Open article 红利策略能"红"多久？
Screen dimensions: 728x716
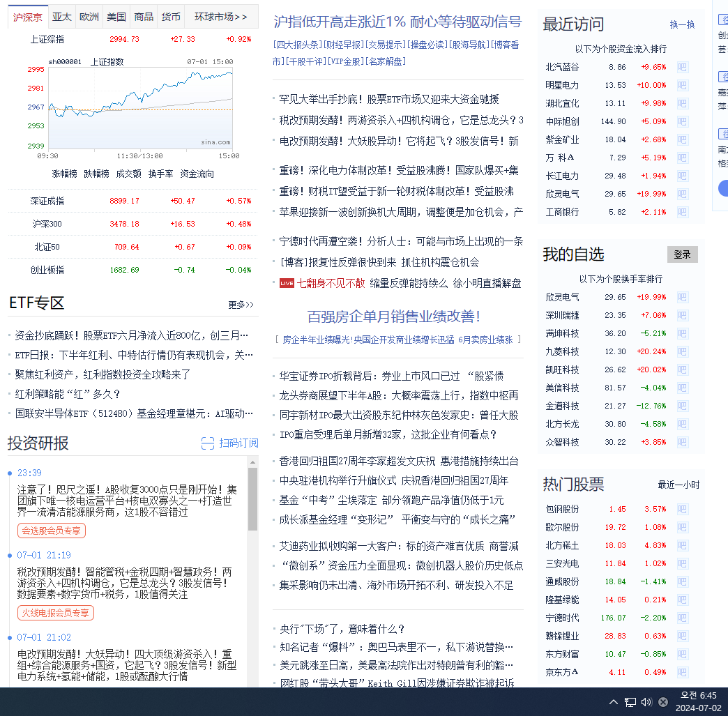pos(68,394)
